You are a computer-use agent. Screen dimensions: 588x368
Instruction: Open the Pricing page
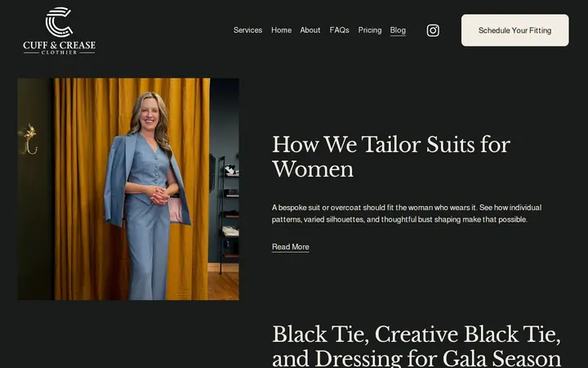pos(370,30)
